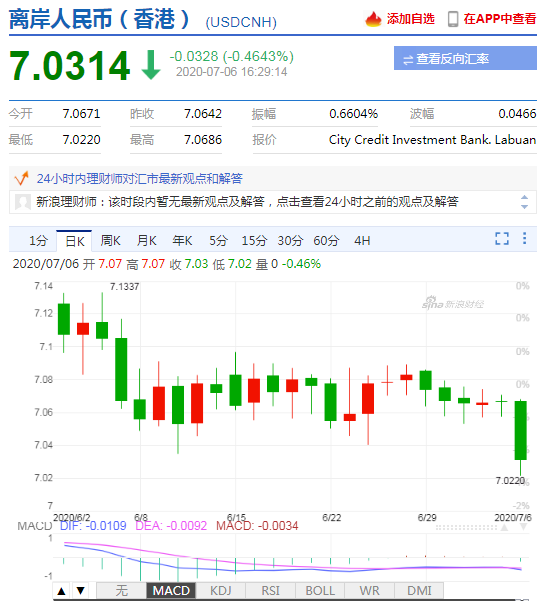Switch to the 周K chart tab
Image resolution: width=540 pixels, height=601 pixels.
110,241
